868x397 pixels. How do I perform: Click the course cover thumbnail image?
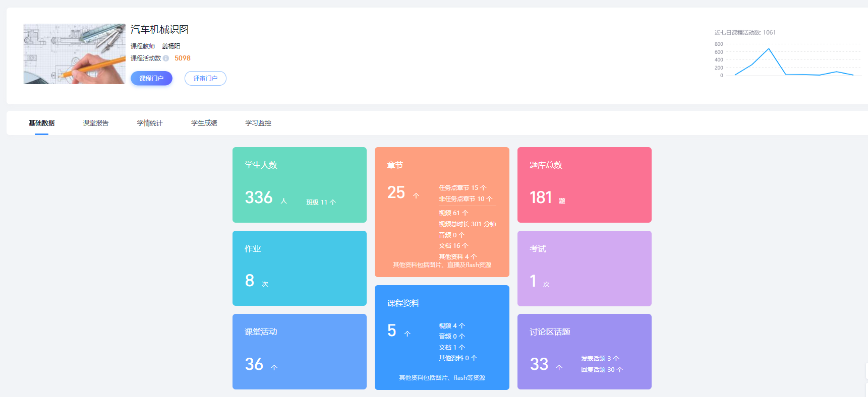[74, 54]
